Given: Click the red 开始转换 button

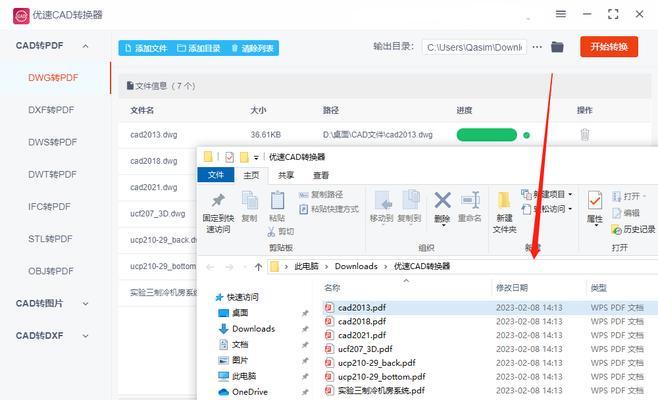Looking at the screenshot, I should (609, 47).
